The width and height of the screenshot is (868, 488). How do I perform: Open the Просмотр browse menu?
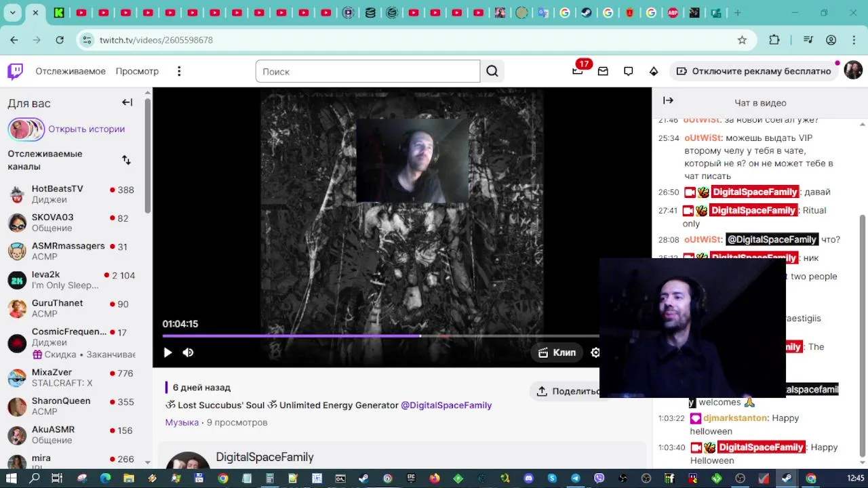pos(137,71)
